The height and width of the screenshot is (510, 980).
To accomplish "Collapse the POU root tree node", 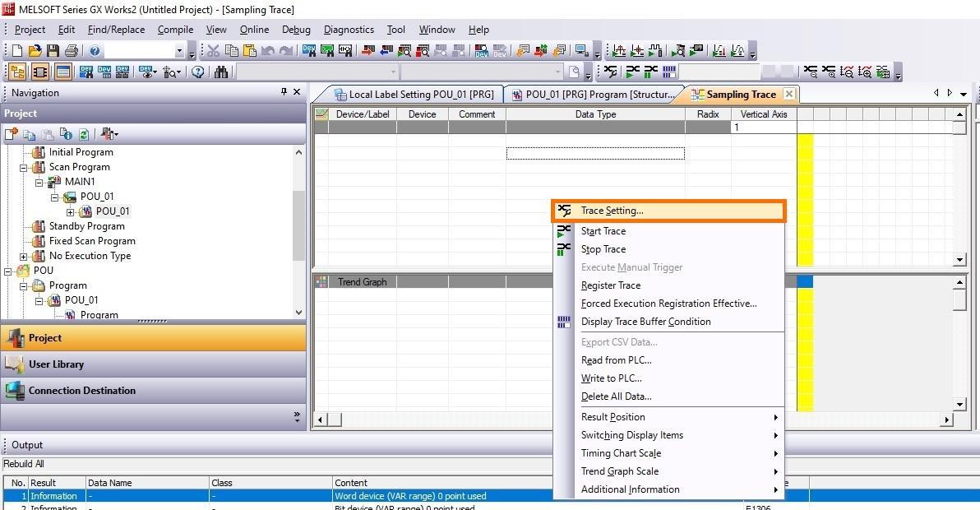I will coord(8,271).
